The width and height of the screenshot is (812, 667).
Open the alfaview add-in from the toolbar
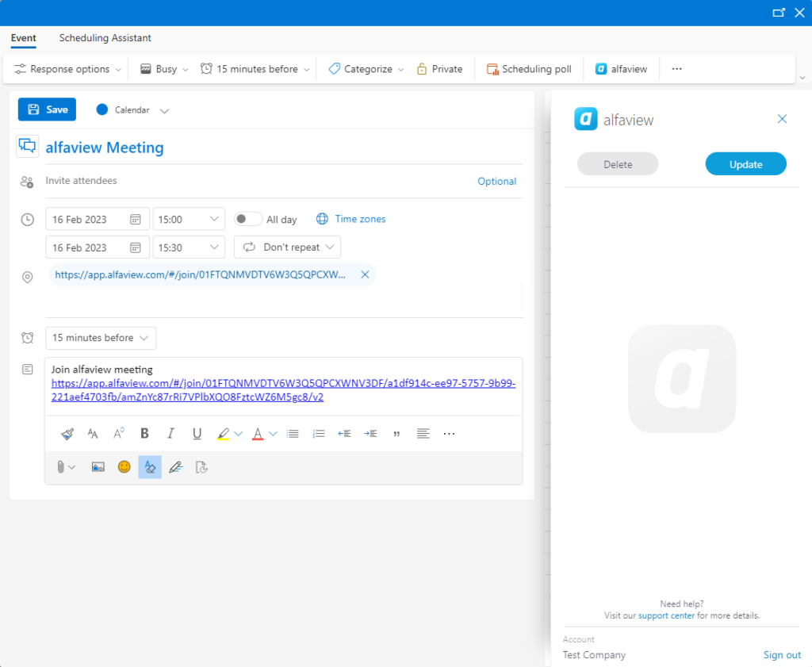tap(621, 69)
